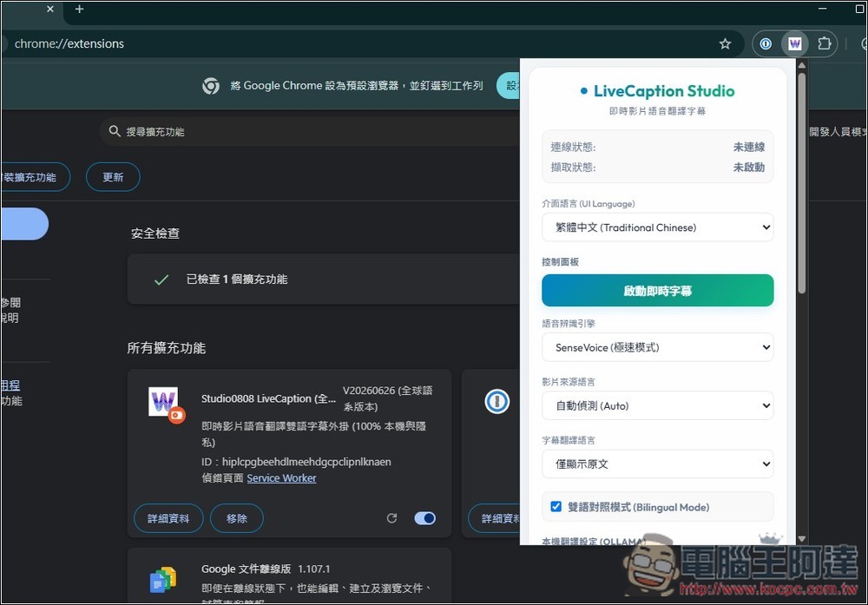Focus the 搜尋擴充功能 search field

click(310, 131)
